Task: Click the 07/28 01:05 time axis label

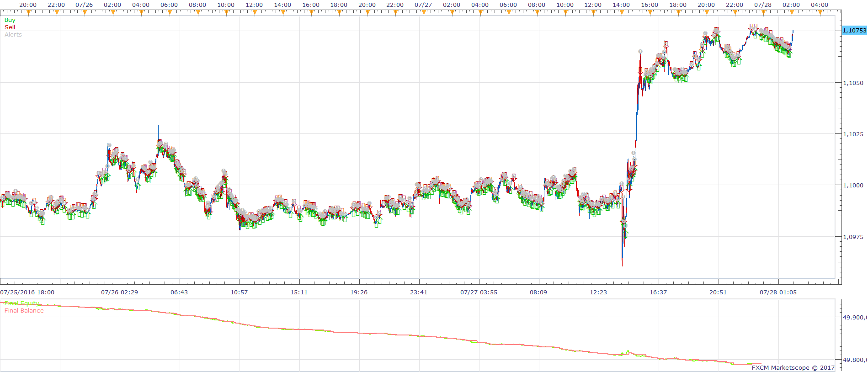Action: pyautogui.click(x=778, y=292)
